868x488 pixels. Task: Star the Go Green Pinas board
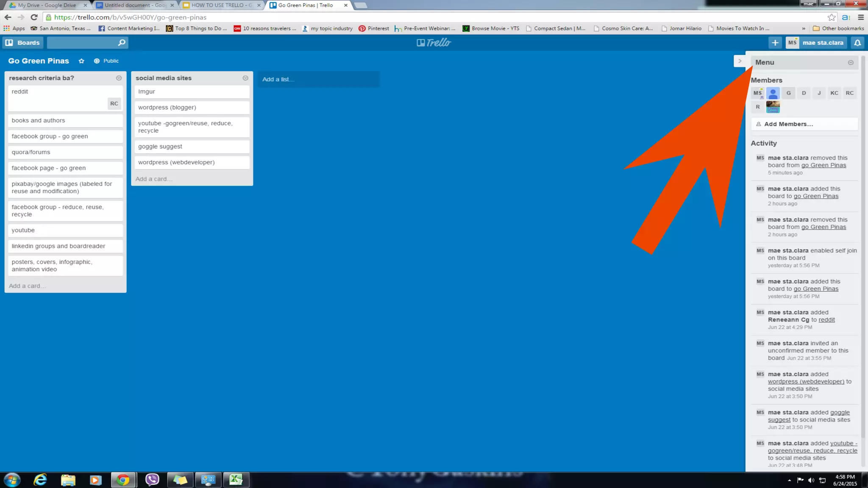click(81, 61)
